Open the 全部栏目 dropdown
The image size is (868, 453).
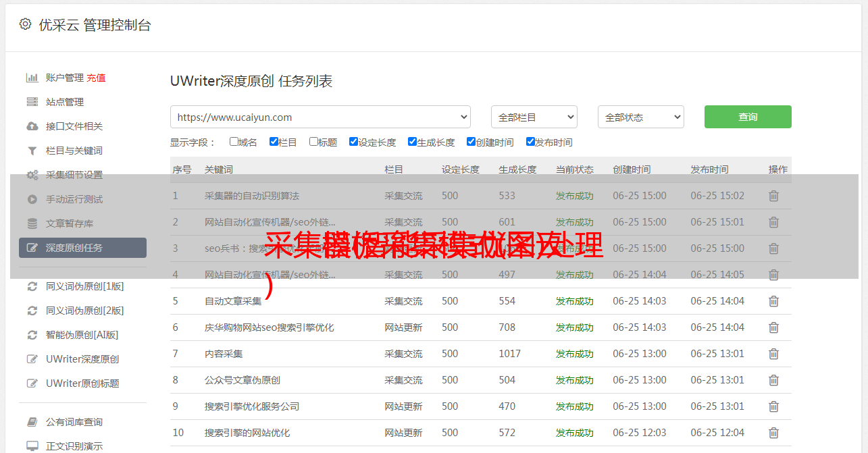click(534, 117)
